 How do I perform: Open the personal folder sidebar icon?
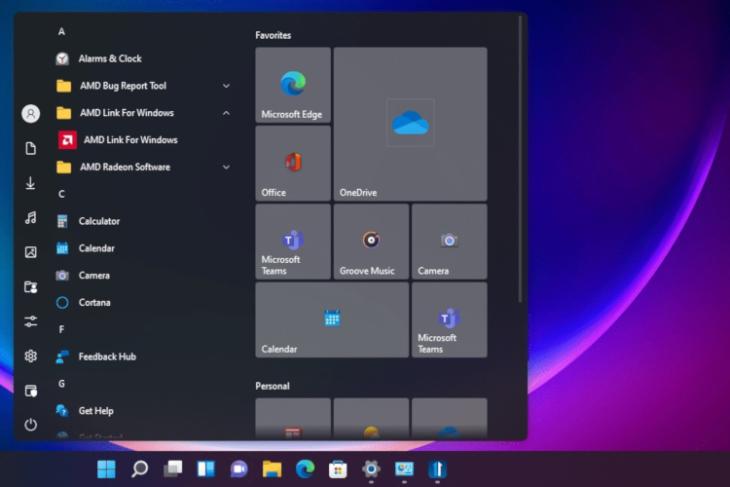[x=31, y=287]
